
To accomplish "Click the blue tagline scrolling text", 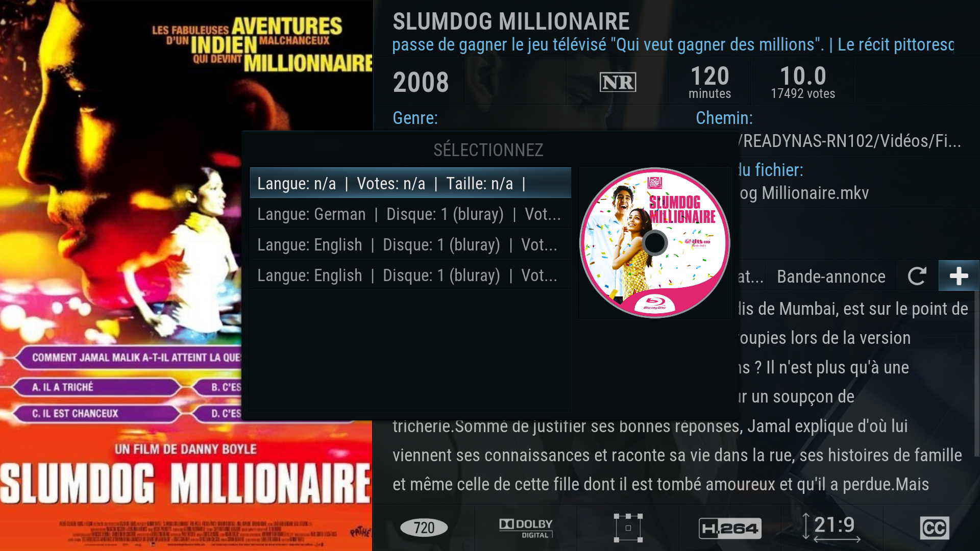I will (x=673, y=44).
